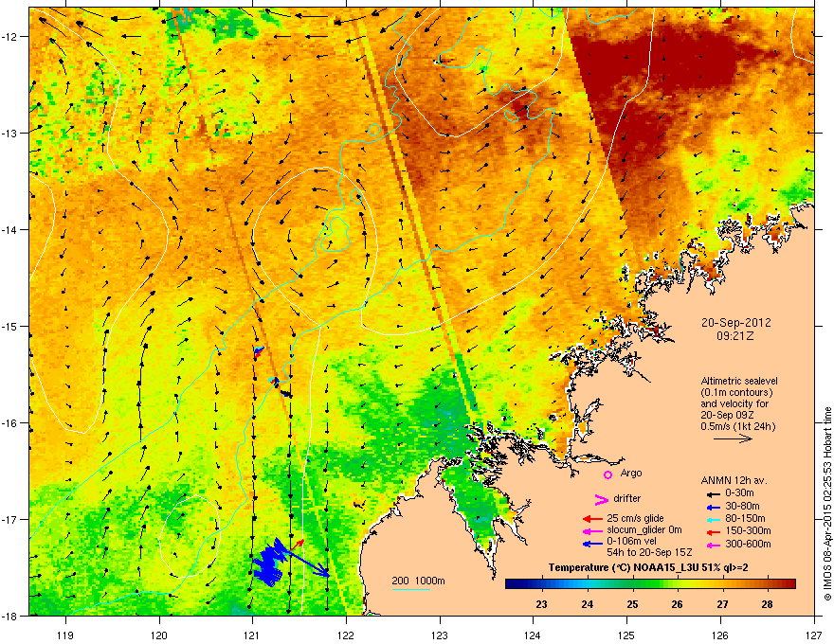Click the cyan 80-150m ANMN arrow
This screenshot has height=644, width=834.
713,519
